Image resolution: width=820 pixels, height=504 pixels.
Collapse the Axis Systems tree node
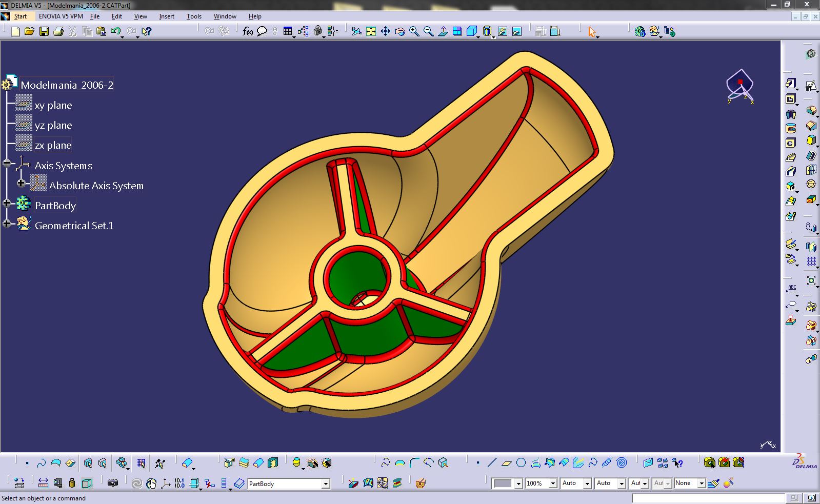click(x=7, y=164)
